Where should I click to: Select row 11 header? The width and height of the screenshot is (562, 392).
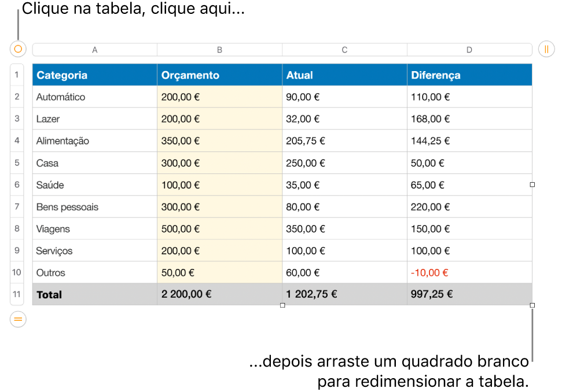click(17, 294)
